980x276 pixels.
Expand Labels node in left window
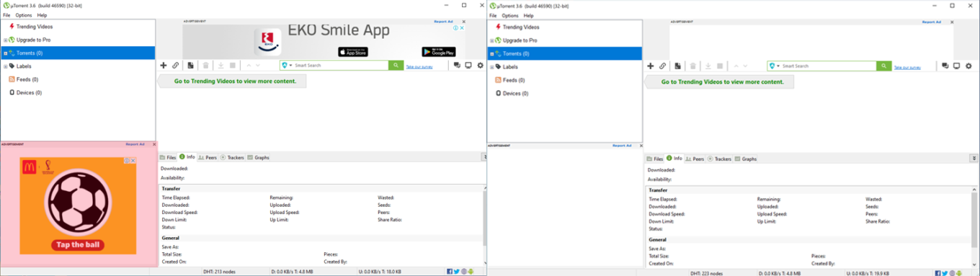[5, 66]
